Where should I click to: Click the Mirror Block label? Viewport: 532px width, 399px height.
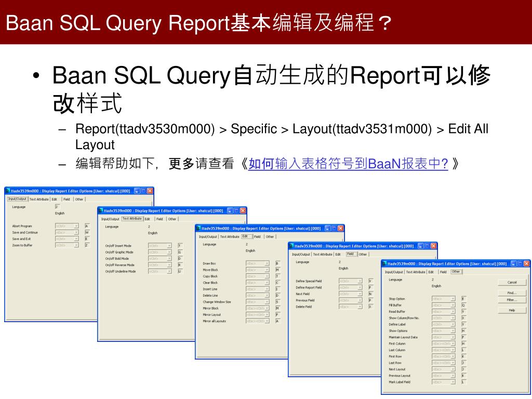[x=211, y=308]
